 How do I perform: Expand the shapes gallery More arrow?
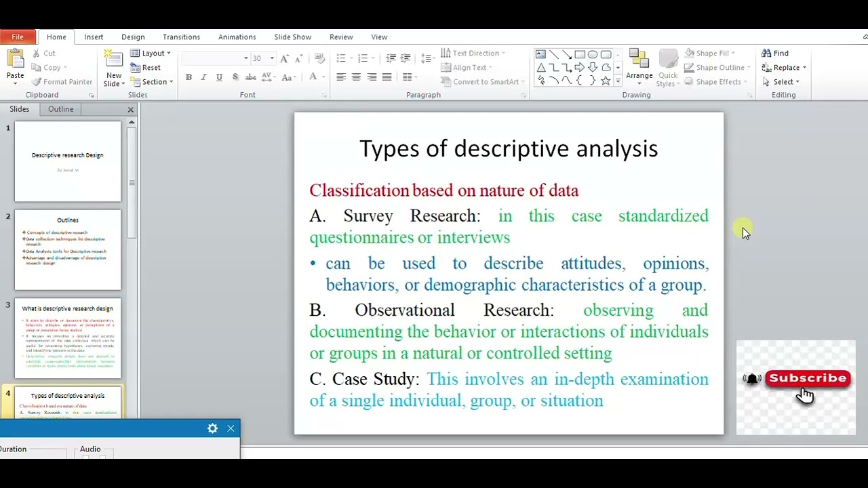point(617,81)
